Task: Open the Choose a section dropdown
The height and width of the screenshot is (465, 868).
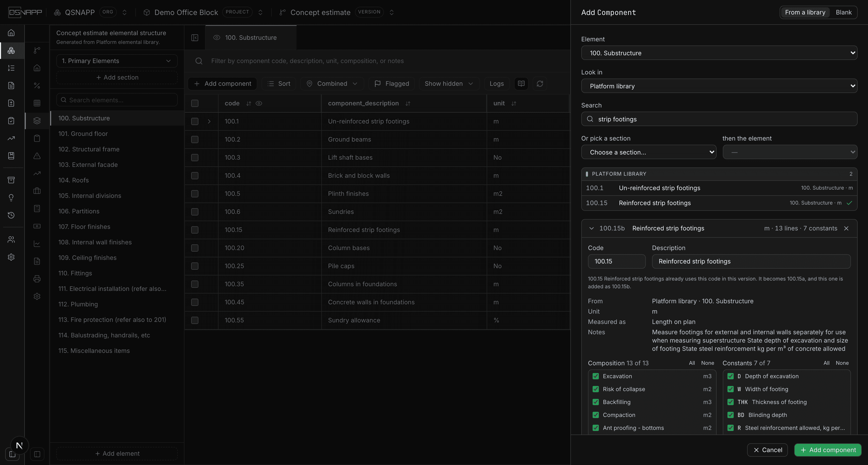Action: [x=649, y=152]
